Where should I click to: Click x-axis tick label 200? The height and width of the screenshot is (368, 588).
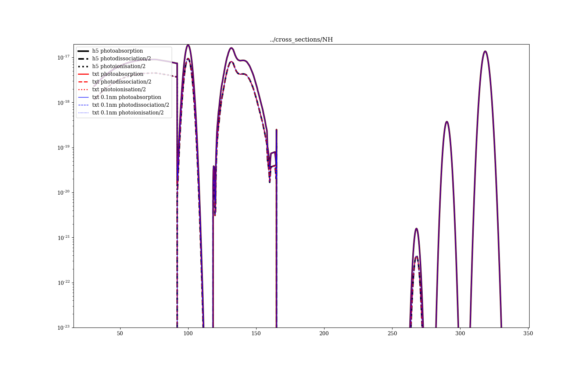[x=324, y=333]
